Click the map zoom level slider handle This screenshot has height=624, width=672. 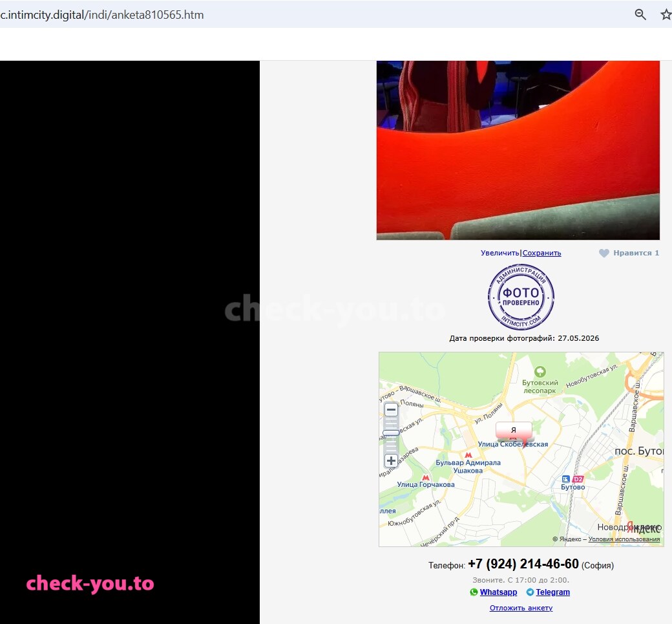click(391, 433)
